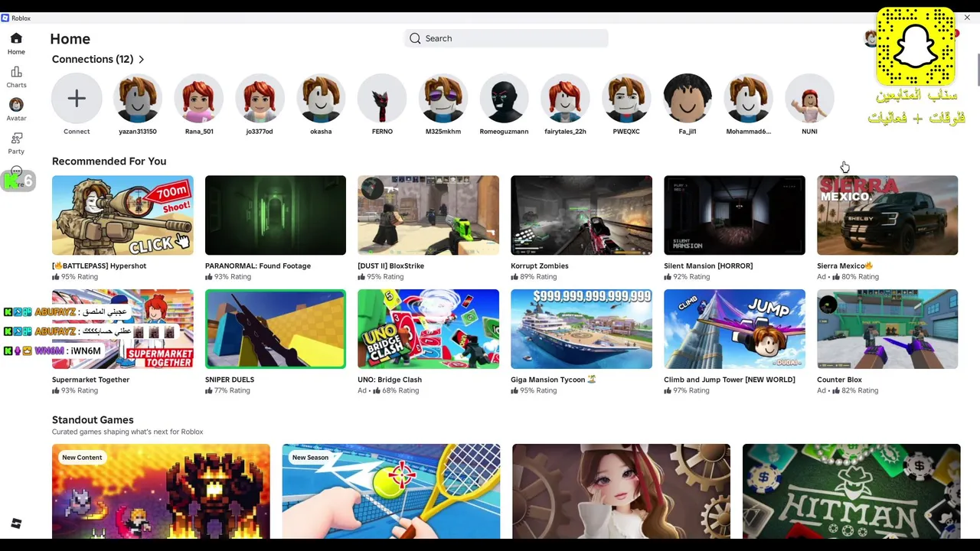Open the UNO: Bridge Clash thumbnail
Screen dimensions: 980x551
click(428, 329)
